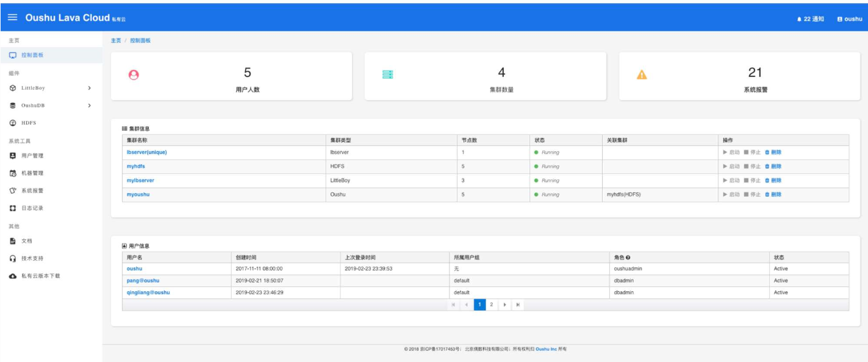Click the 技术支持 headset icon
Image resolution: width=868 pixels, height=362 pixels.
[13, 258]
